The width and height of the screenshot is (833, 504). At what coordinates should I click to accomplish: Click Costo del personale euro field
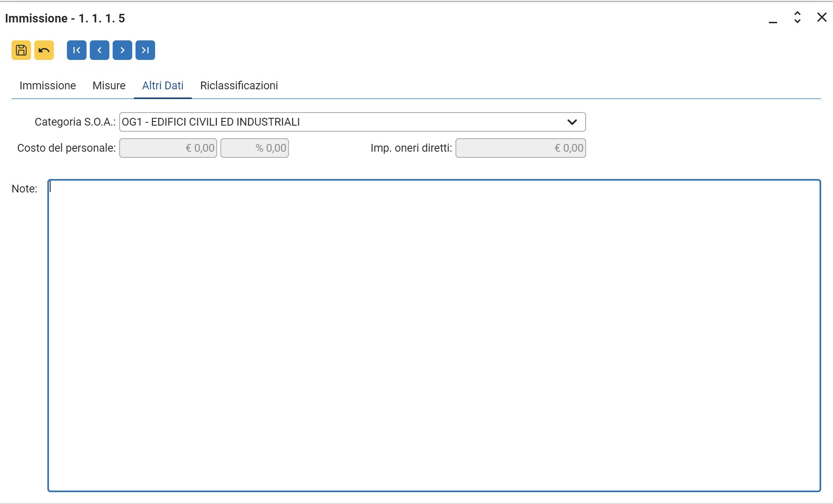(x=168, y=148)
